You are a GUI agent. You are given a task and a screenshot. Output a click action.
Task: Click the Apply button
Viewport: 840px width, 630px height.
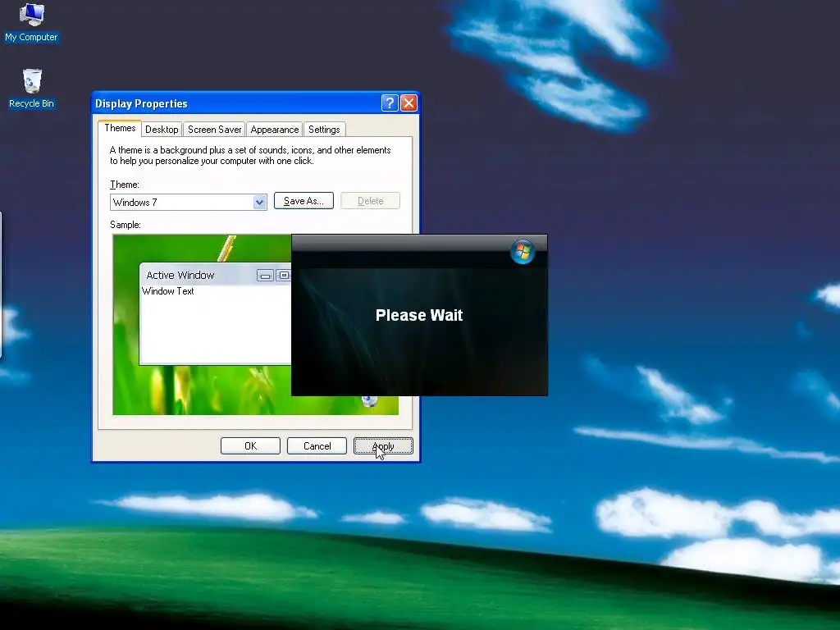(383, 446)
